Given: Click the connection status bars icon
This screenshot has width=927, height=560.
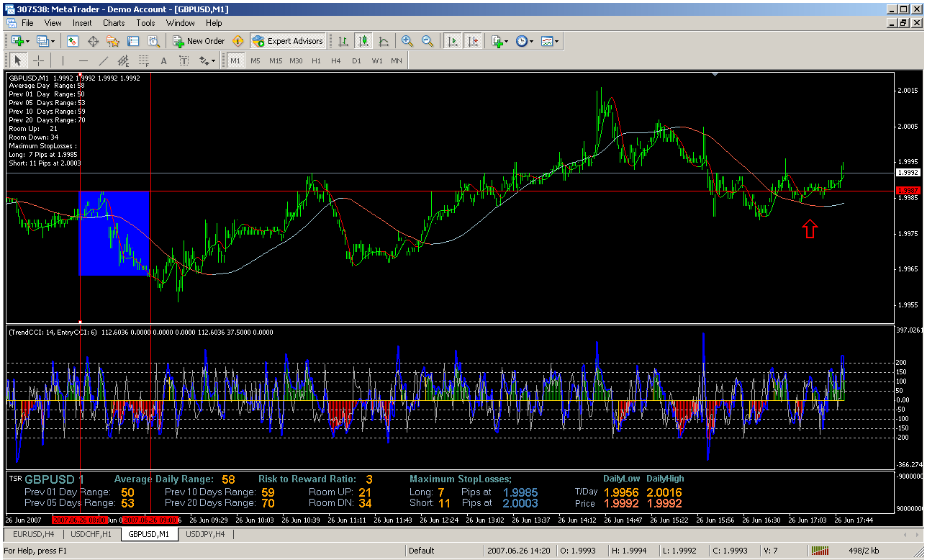Looking at the screenshot, I should [x=820, y=551].
